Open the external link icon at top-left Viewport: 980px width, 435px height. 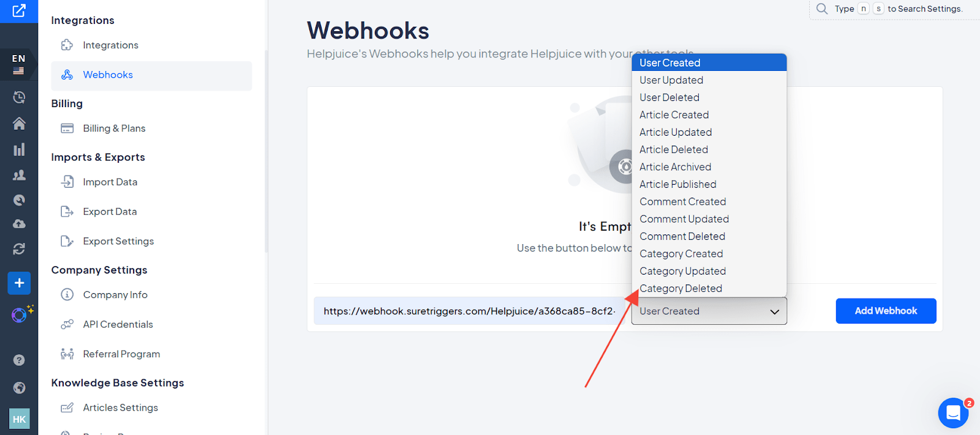(x=19, y=11)
